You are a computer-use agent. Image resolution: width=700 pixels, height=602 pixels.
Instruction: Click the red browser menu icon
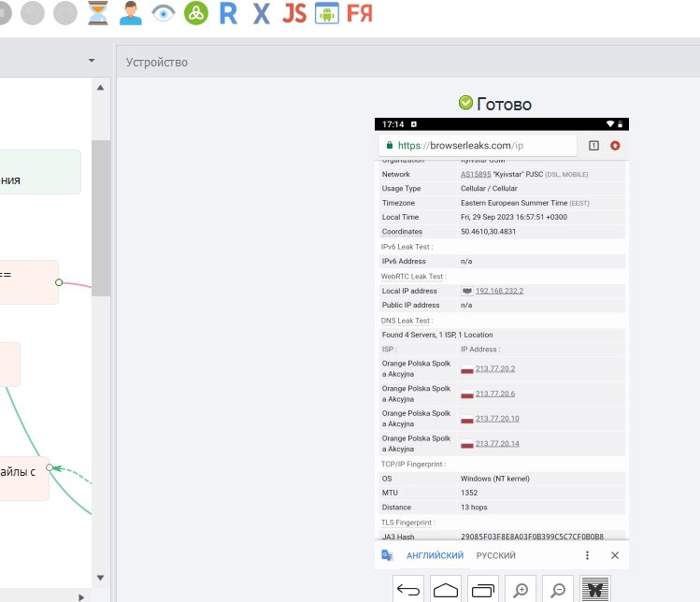click(x=615, y=146)
